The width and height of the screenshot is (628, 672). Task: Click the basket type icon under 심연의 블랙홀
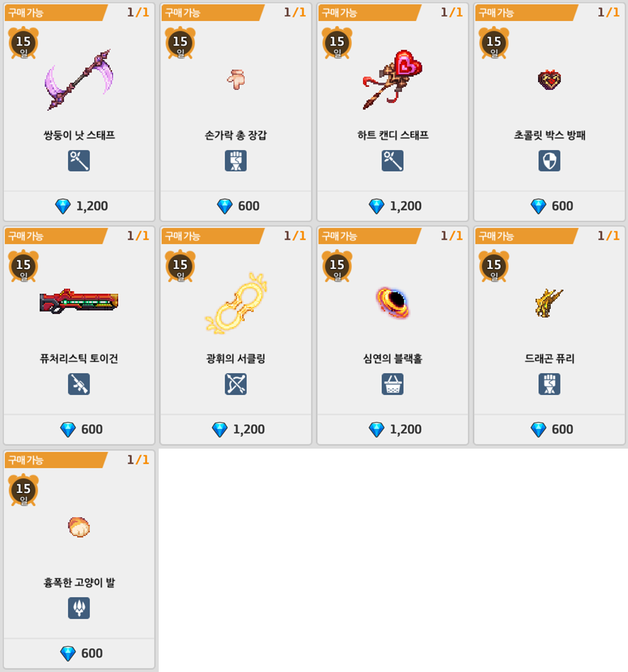392,384
